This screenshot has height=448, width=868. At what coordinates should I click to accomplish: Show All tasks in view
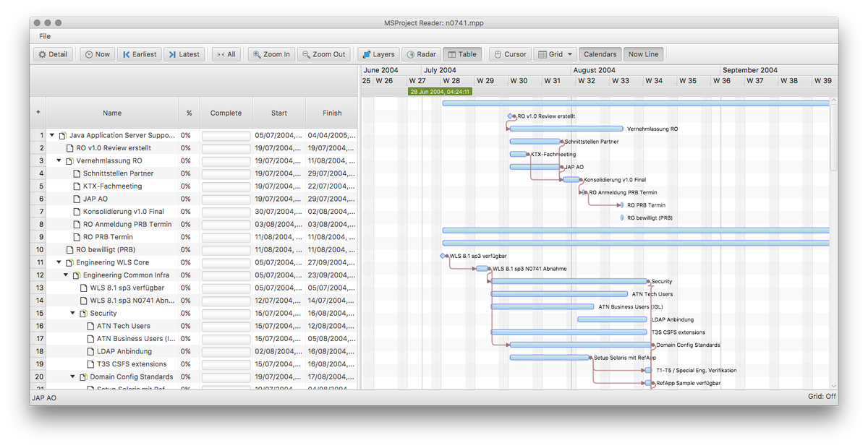(225, 54)
